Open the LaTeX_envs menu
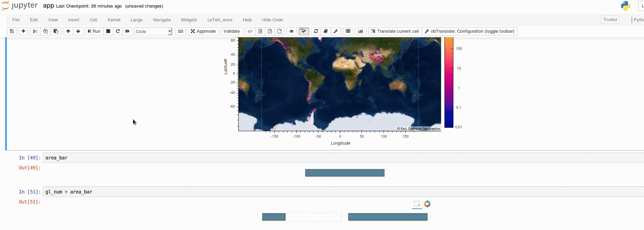This screenshot has height=230, width=644. 220,20
